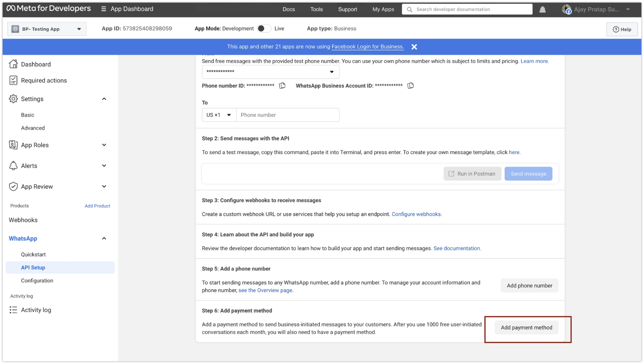Copy the WhatsApp Business Account ID
The height and width of the screenshot is (364, 644).
(x=410, y=86)
